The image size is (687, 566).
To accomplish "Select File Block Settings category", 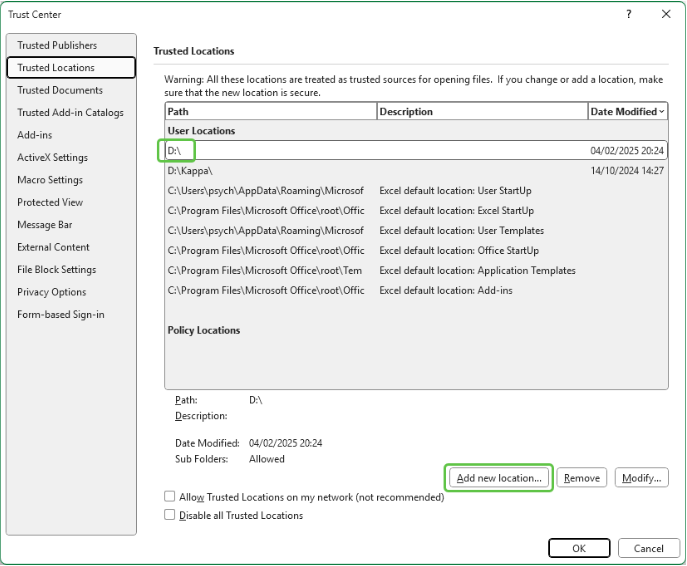I will (x=56, y=270).
